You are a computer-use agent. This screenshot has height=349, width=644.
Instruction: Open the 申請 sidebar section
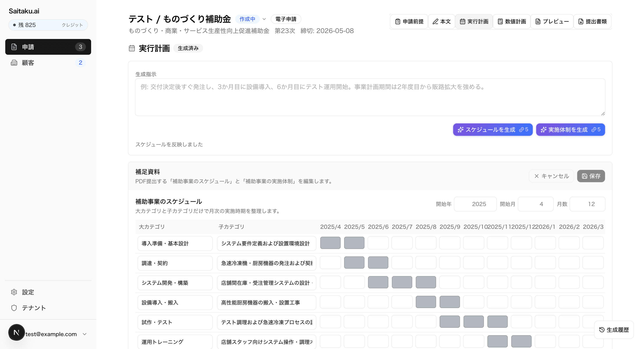(48, 47)
